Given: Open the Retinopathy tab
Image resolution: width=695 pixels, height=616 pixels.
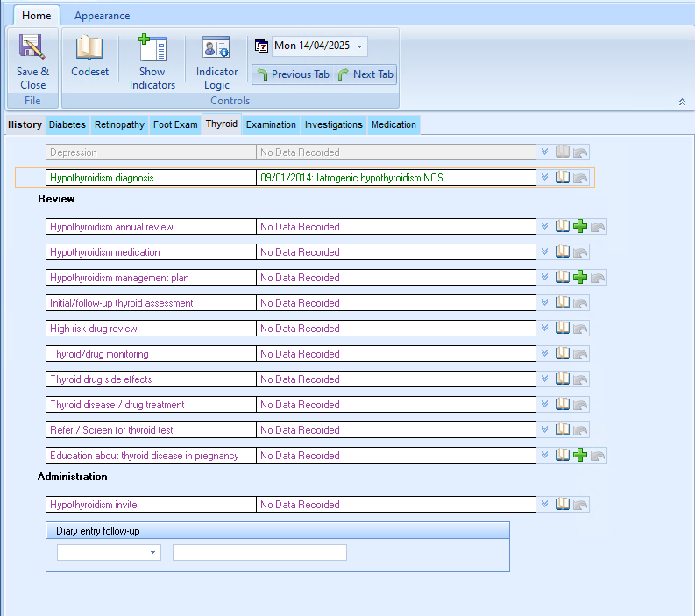Looking at the screenshot, I should click(119, 124).
